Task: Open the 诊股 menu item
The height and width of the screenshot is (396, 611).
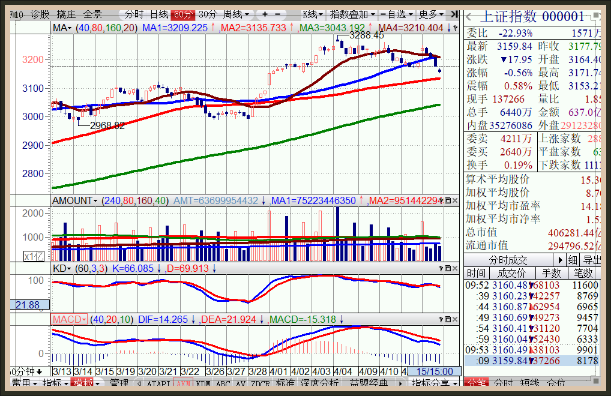Action: click(41, 14)
